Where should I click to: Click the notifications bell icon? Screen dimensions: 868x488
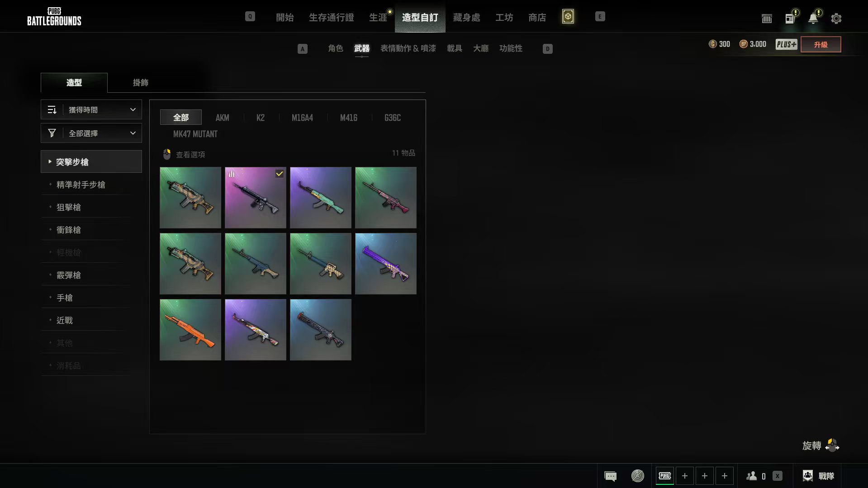813,19
